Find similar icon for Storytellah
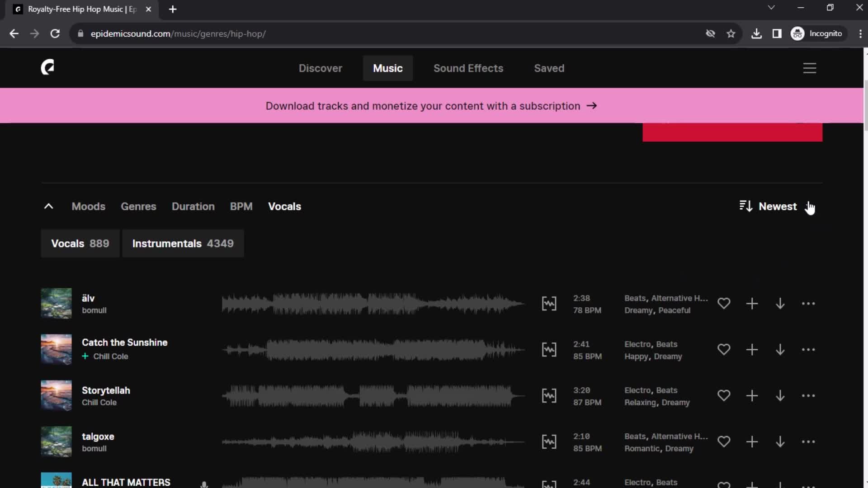This screenshot has height=488, width=868. tap(549, 396)
